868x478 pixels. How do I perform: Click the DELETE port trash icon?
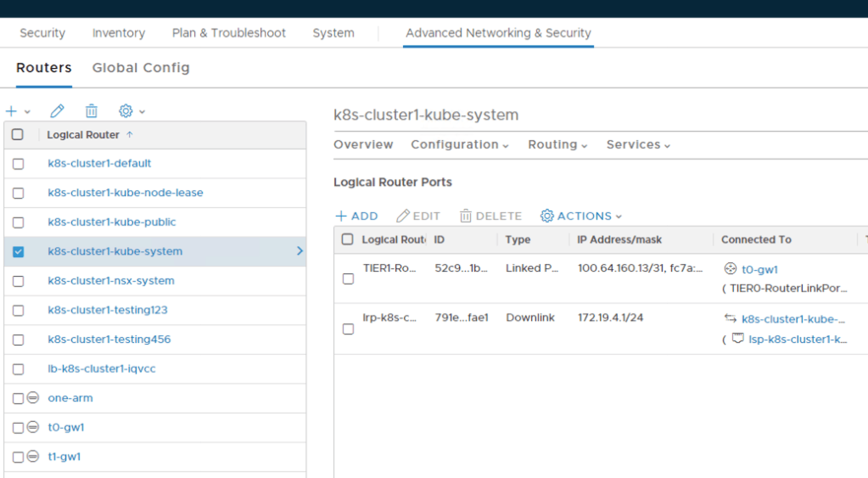[466, 216]
